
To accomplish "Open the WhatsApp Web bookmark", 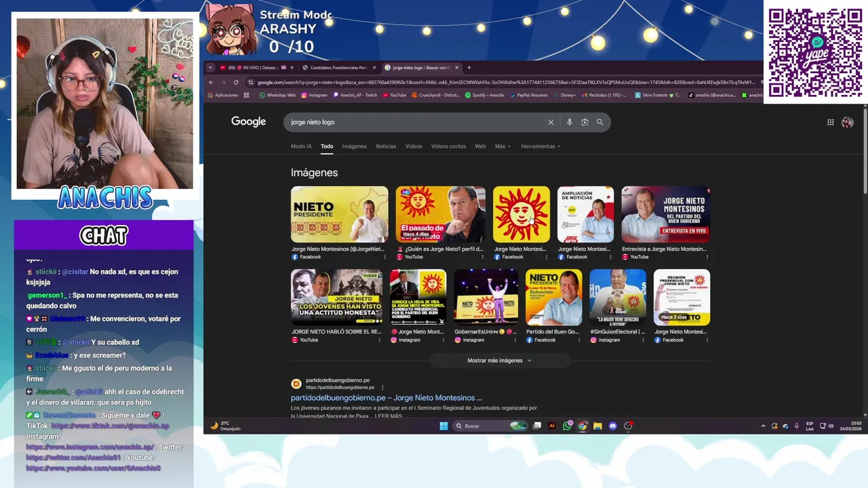I will 277,95.
